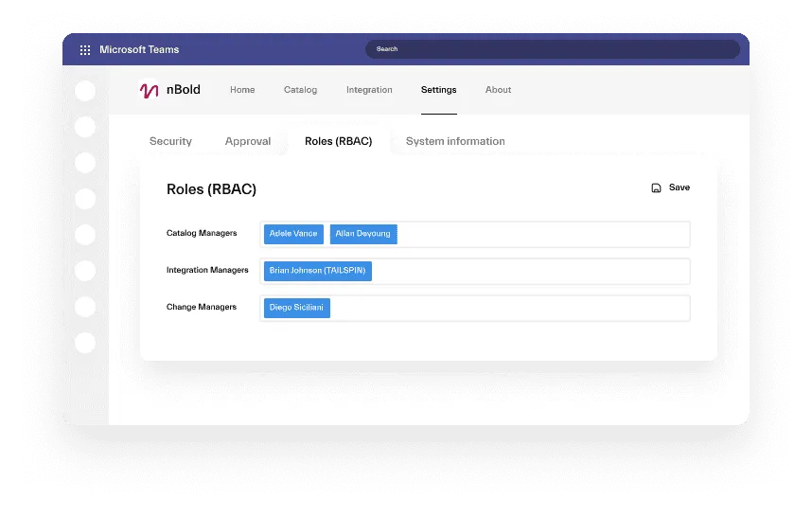The width and height of the screenshot is (812, 517).
Task: Select the Allan Deyoung tag
Action: [363, 234]
